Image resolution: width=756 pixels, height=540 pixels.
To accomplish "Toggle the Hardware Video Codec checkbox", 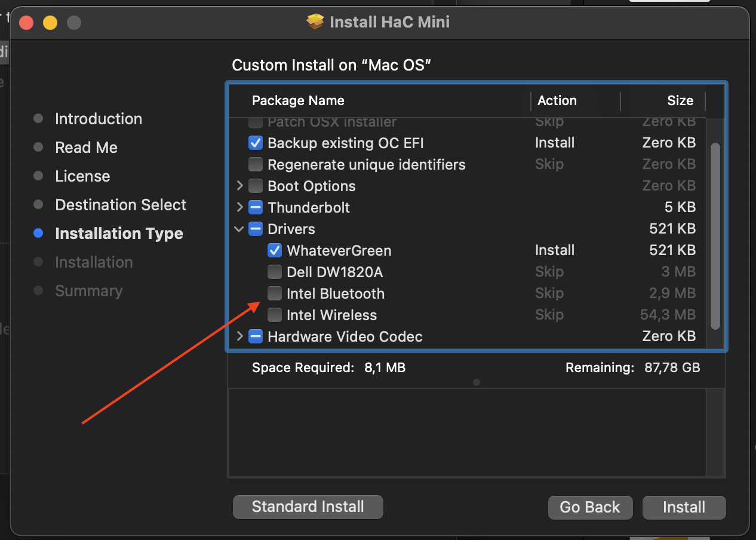I will (x=255, y=336).
